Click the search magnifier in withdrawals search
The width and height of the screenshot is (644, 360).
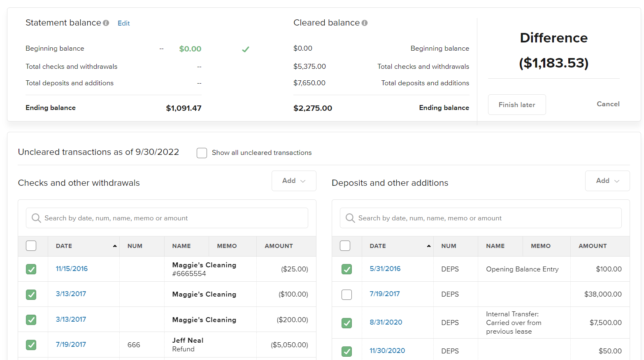pyautogui.click(x=36, y=218)
